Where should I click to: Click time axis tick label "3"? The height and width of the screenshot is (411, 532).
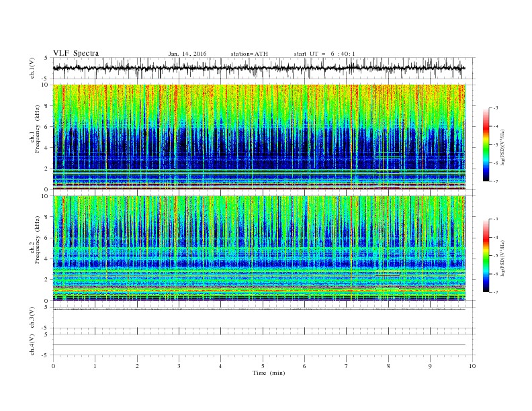(x=179, y=366)
